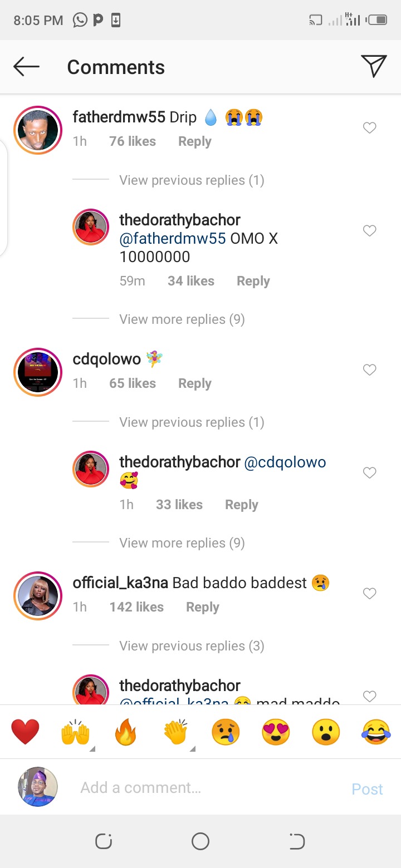Insert the fire emoji reaction
401x868 pixels.
point(125,732)
